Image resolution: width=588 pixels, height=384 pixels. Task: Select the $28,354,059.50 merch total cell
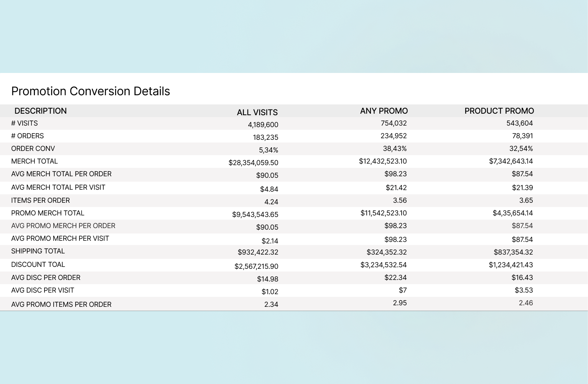(x=253, y=163)
